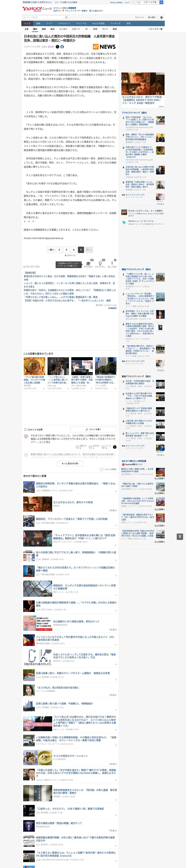The width and height of the screenshot is (186, 868).
Task: Open 購入履歴 link
Action: coord(152,18)
